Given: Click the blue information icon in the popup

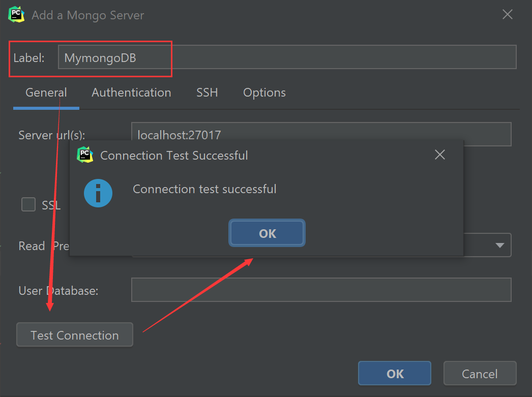Looking at the screenshot, I should 98,193.
